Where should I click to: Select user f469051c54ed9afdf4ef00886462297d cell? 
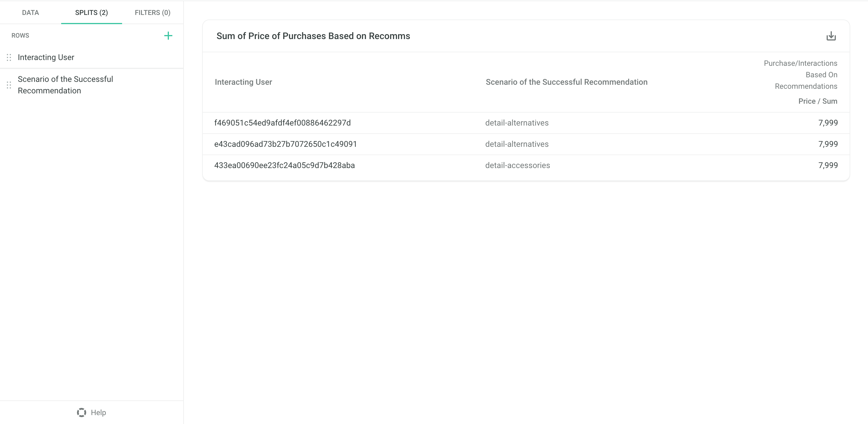pyautogui.click(x=282, y=123)
